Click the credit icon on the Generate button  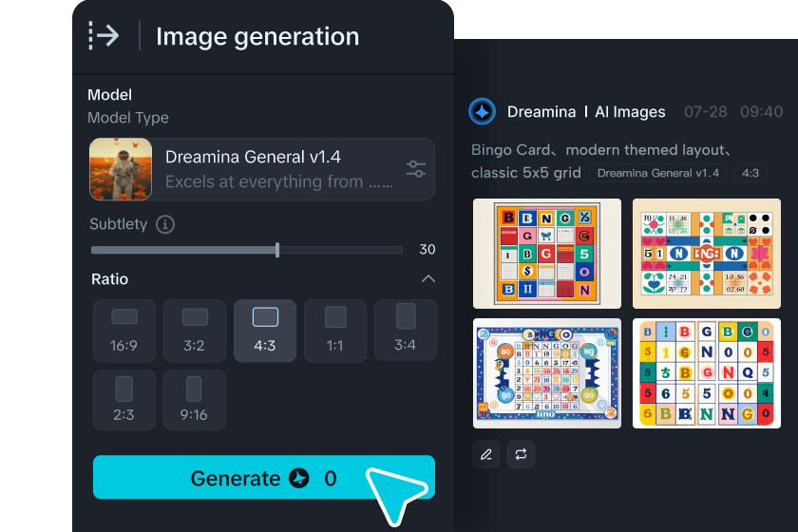pos(298,478)
